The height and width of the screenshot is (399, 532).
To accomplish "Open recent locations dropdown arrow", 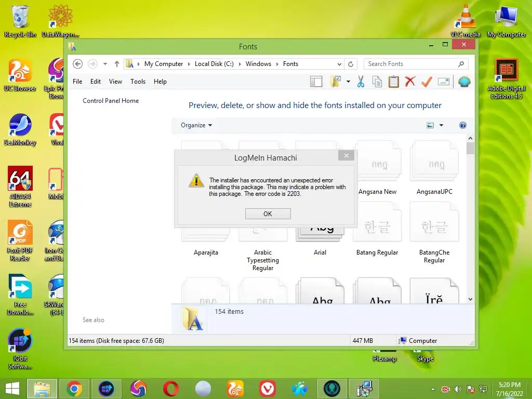I will [x=105, y=64].
